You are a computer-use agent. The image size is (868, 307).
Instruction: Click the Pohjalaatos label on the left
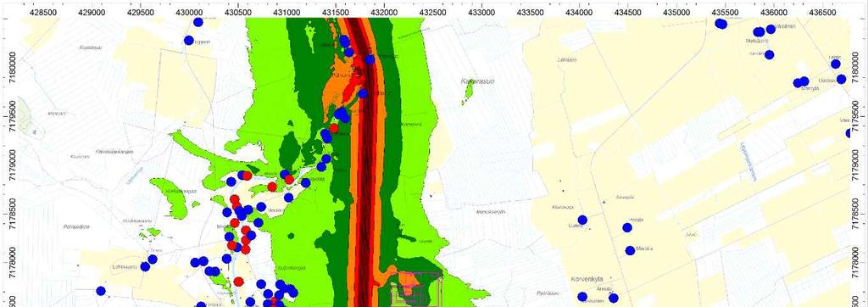tap(77, 226)
